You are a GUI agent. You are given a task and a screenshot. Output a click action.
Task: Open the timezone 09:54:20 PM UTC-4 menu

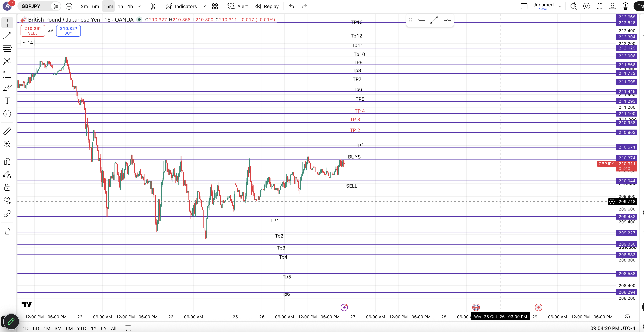pyautogui.click(x=613, y=328)
